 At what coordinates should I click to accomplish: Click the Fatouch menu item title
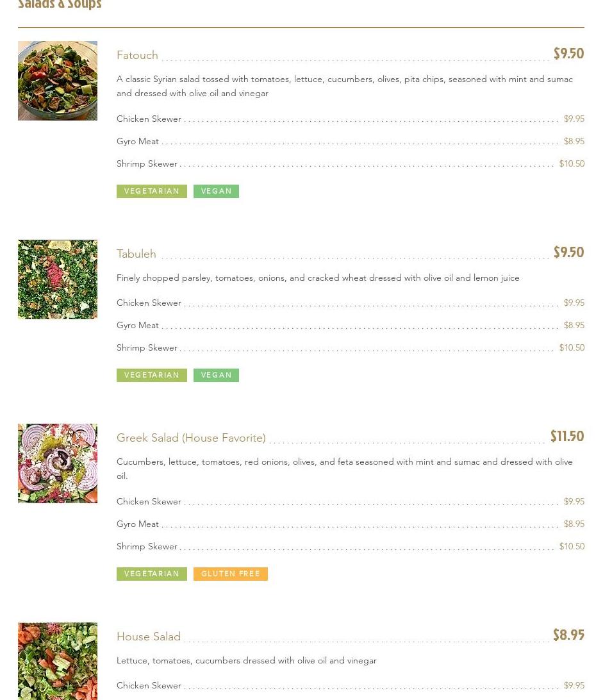tap(137, 55)
